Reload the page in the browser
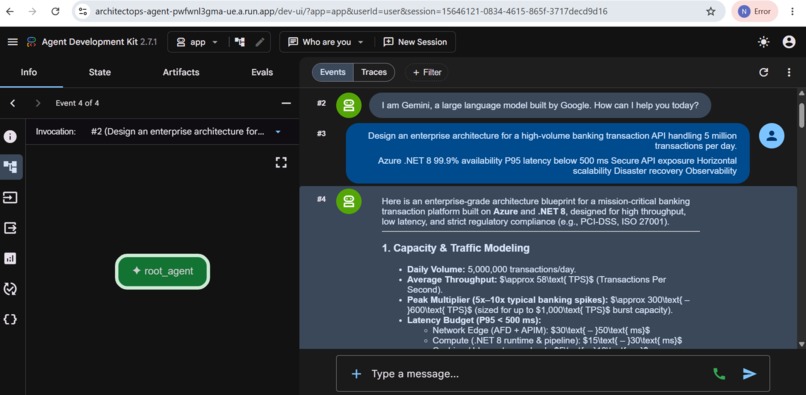806x395 pixels. (55, 11)
